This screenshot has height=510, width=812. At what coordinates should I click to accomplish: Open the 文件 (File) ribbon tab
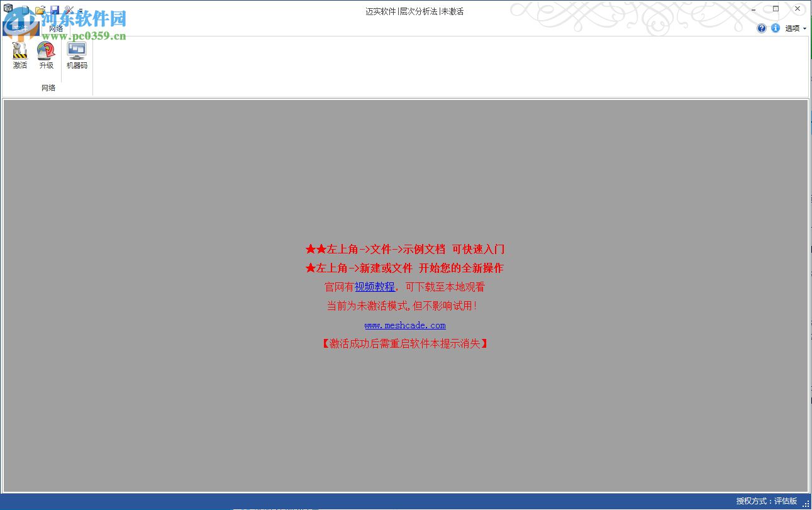point(21,28)
